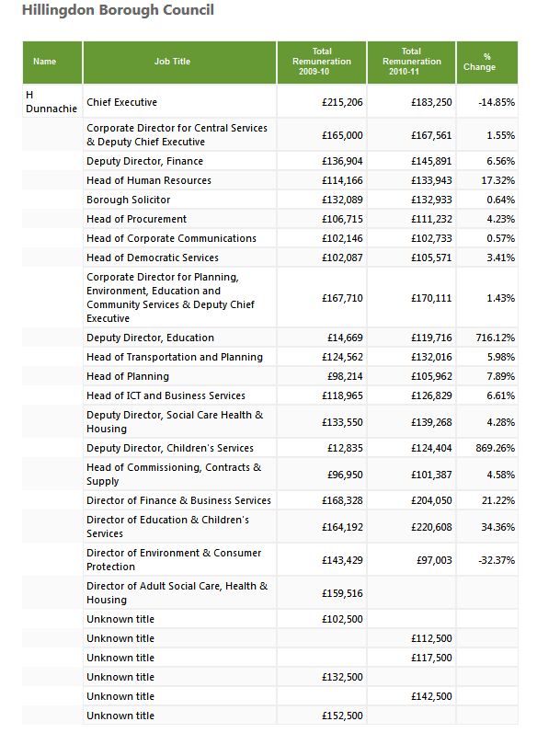Click the Chief Executive job title
The image size is (537, 756).
pyautogui.click(x=122, y=102)
